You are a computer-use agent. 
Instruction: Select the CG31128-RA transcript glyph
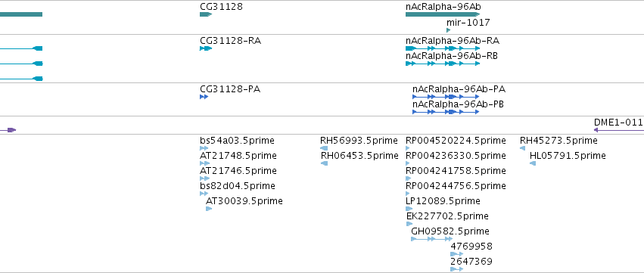click(x=206, y=48)
